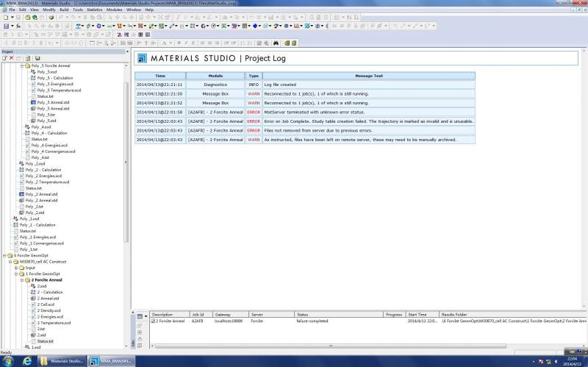
Task: Click the New document icon in top toolbar
Action: click(x=6, y=17)
